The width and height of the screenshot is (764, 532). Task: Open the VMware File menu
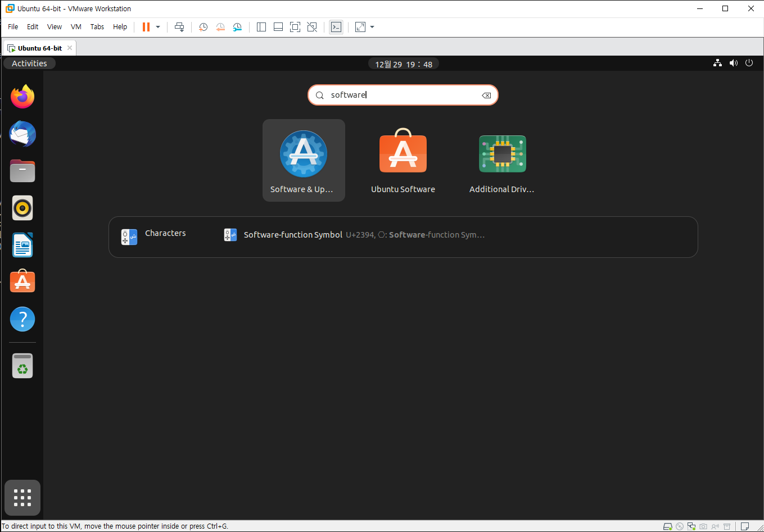point(13,27)
